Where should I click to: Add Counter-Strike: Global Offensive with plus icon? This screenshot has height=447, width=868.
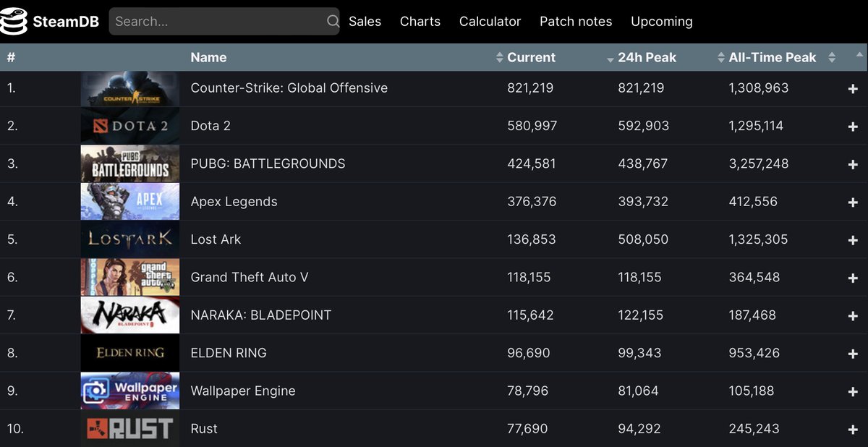click(853, 89)
